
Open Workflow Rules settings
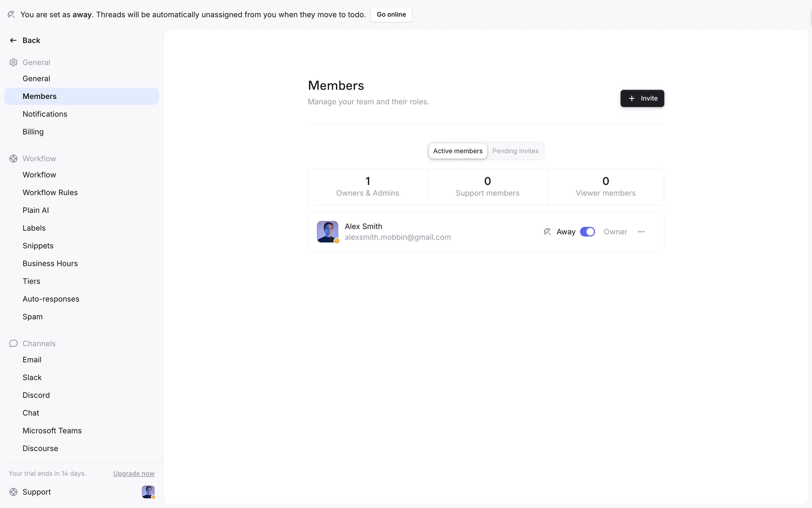[x=50, y=193]
